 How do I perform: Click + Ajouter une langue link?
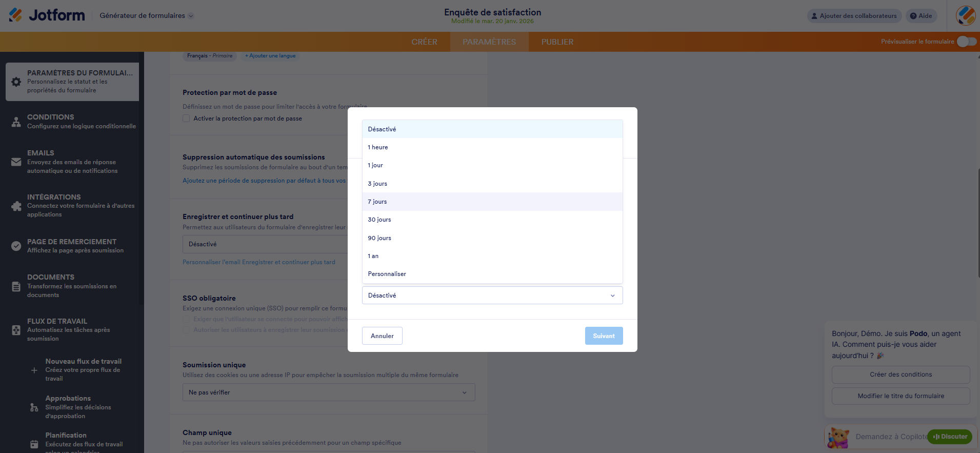pyautogui.click(x=270, y=56)
